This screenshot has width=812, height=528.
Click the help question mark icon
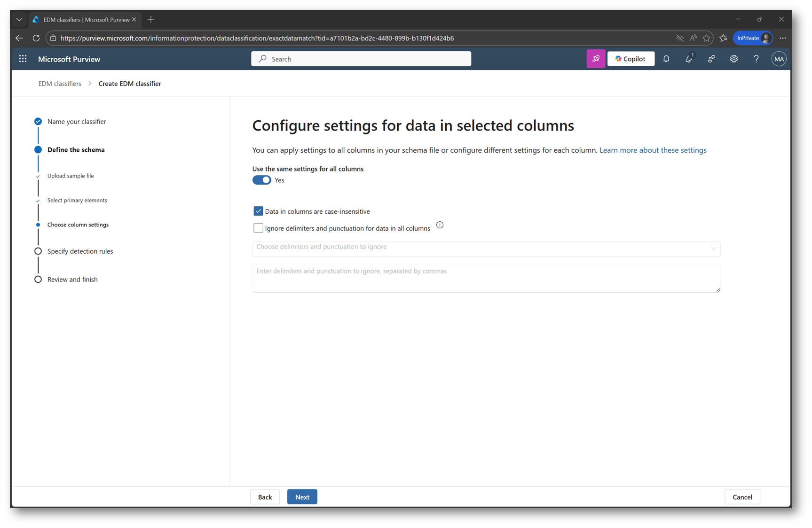click(x=756, y=59)
